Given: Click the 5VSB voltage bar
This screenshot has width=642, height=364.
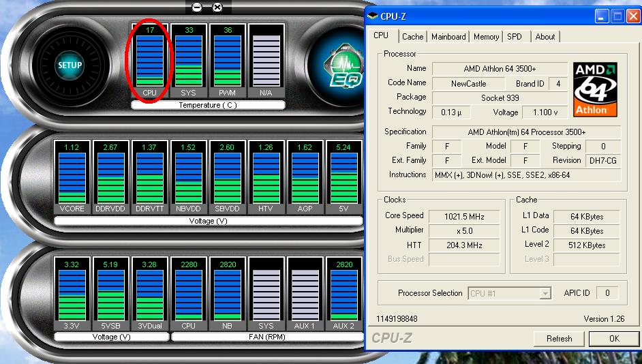Looking at the screenshot, I should tap(110, 294).
